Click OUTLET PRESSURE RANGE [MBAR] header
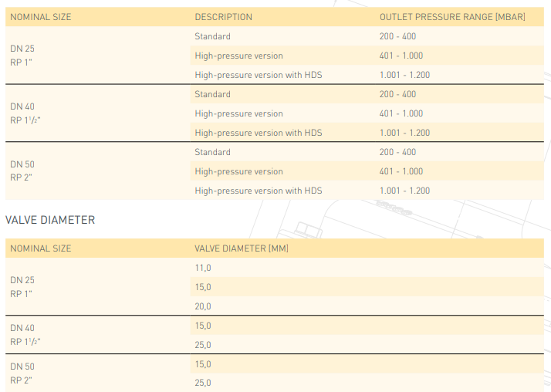This screenshot has height=392, width=551. (452, 17)
